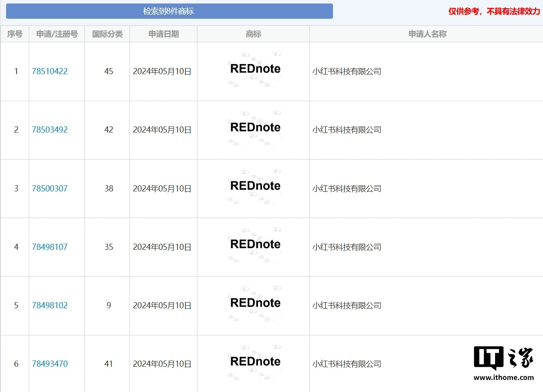Click applicant 小红书科技有限公司 in row 3
This screenshot has width=543, height=392.
click(347, 188)
